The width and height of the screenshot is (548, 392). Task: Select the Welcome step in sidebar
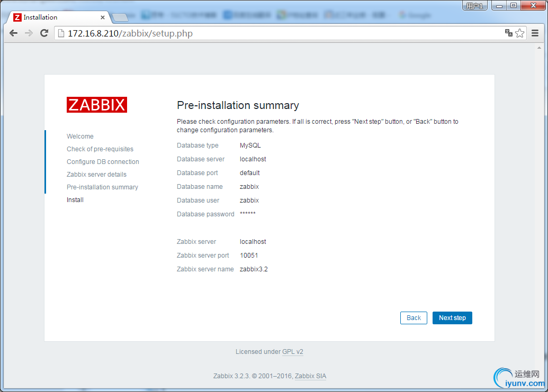(x=80, y=136)
